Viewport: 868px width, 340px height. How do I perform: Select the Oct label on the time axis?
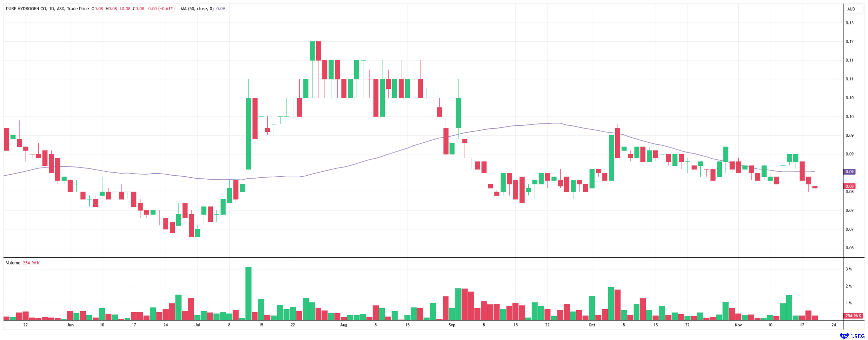click(592, 325)
